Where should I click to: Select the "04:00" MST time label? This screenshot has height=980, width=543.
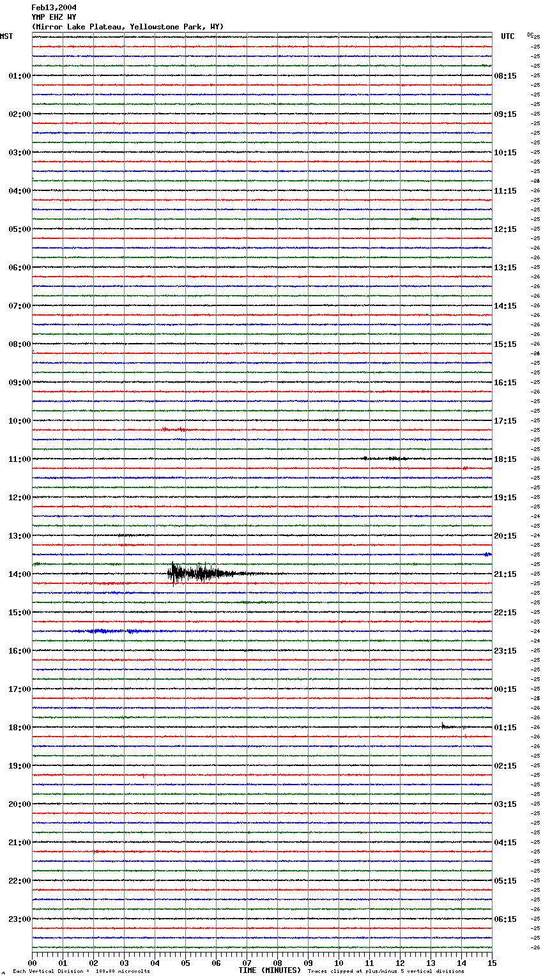(20, 191)
